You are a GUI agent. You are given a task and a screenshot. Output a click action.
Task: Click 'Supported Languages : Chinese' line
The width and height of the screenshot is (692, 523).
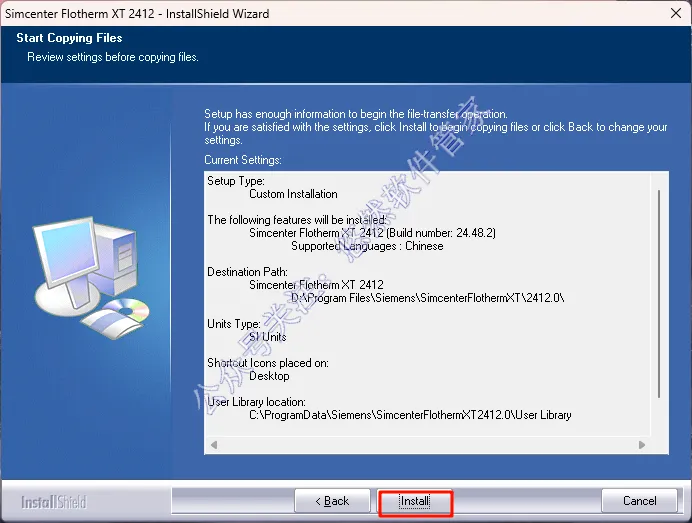click(x=367, y=246)
